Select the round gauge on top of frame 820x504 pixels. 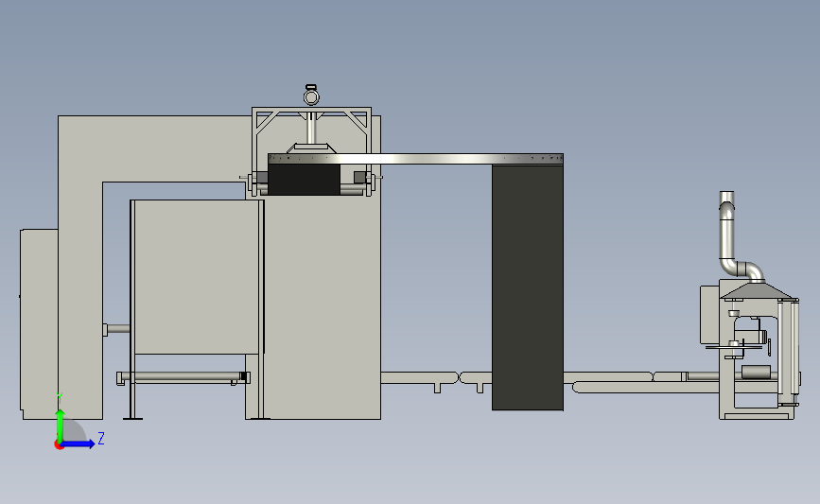click(x=311, y=96)
